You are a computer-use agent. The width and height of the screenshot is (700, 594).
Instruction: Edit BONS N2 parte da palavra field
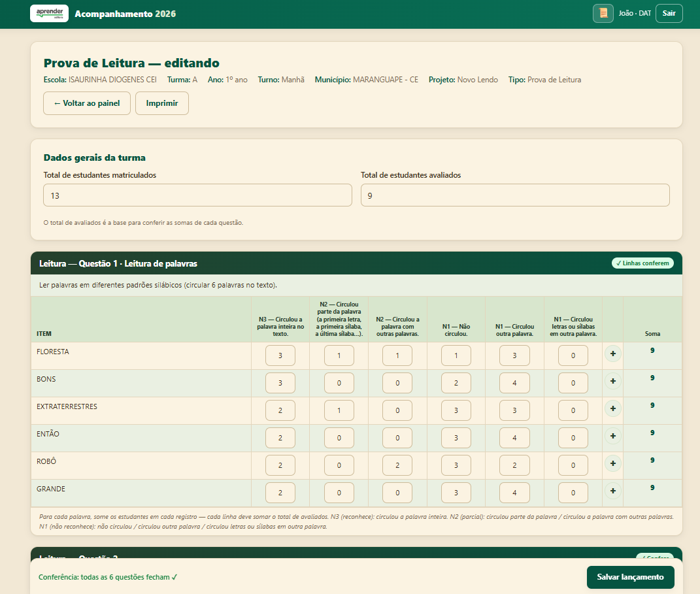[339, 383]
